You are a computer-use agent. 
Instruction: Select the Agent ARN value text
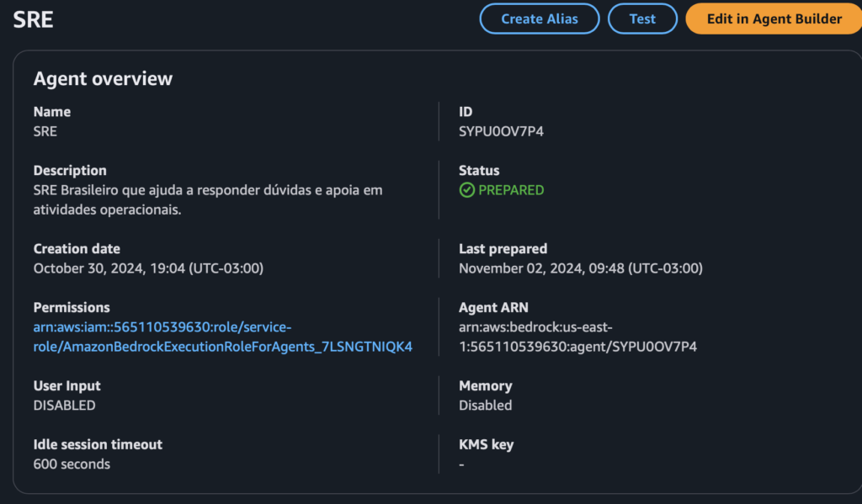(577, 337)
